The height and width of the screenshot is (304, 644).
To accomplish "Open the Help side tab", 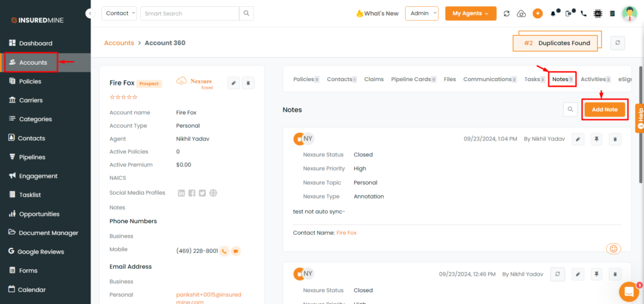I will coord(640,118).
